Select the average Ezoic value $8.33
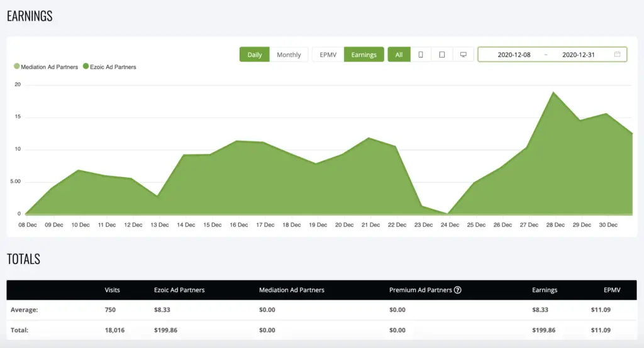The width and height of the screenshot is (644, 348). [162, 310]
